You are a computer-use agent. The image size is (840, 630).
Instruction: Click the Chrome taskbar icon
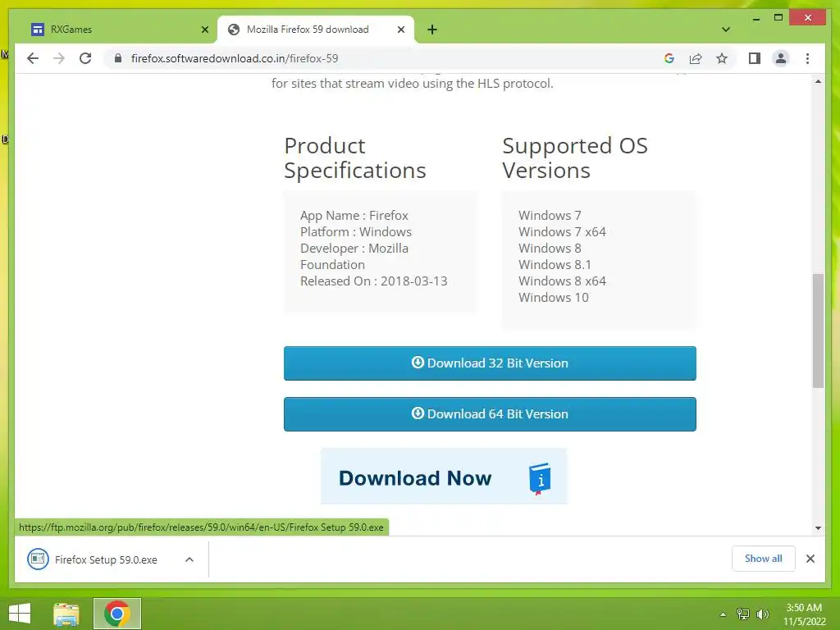pyautogui.click(x=116, y=614)
